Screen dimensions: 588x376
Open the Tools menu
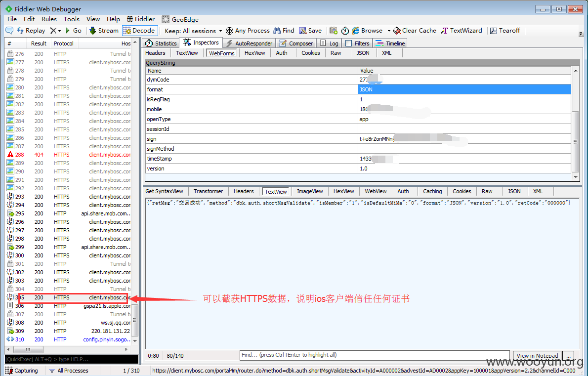[71, 19]
